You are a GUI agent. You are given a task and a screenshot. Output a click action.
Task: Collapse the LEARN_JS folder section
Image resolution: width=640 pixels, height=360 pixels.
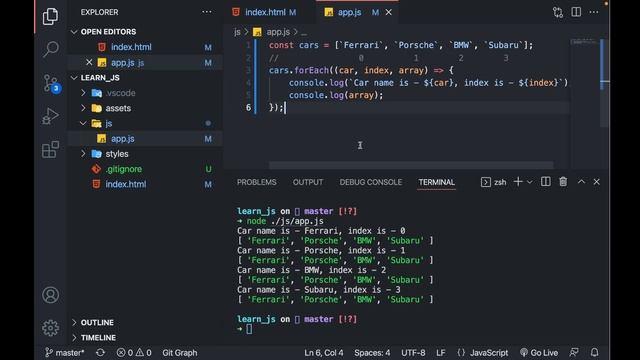[74, 78]
